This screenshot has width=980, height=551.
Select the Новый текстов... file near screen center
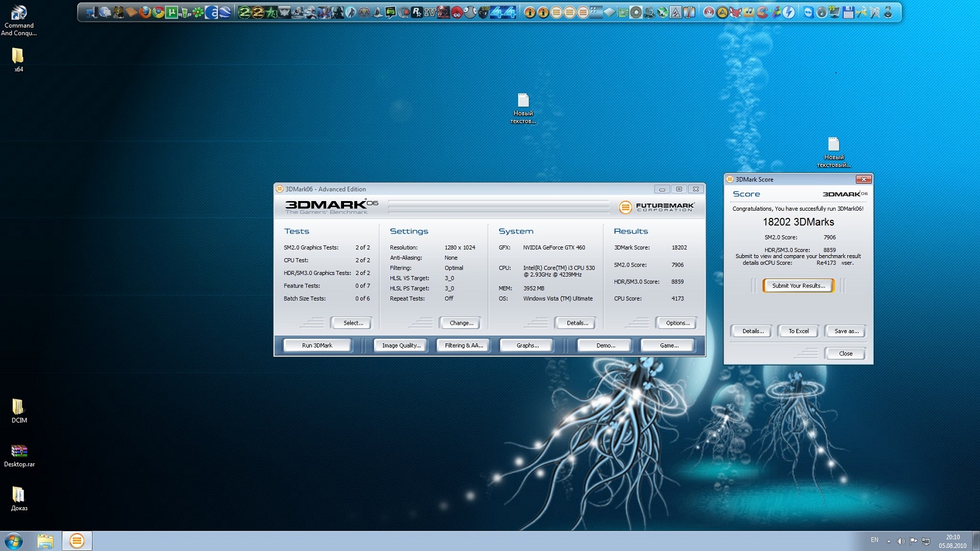pyautogui.click(x=523, y=108)
